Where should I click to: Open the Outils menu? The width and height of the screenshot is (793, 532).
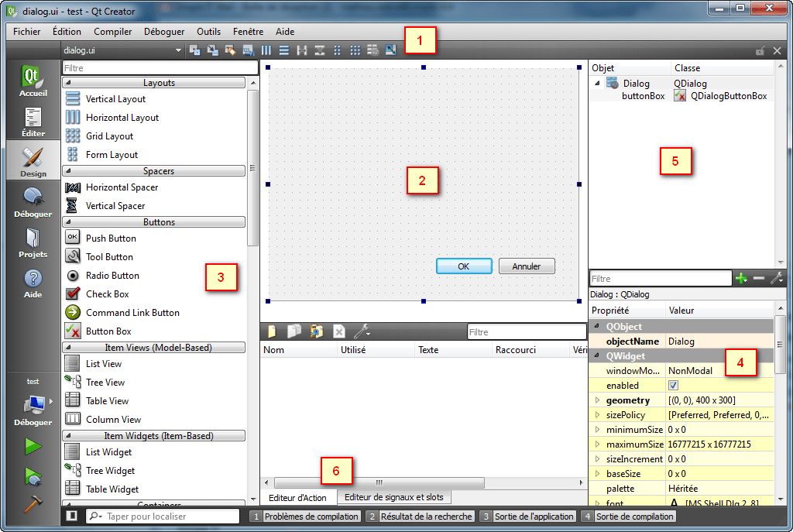[x=208, y=31]
